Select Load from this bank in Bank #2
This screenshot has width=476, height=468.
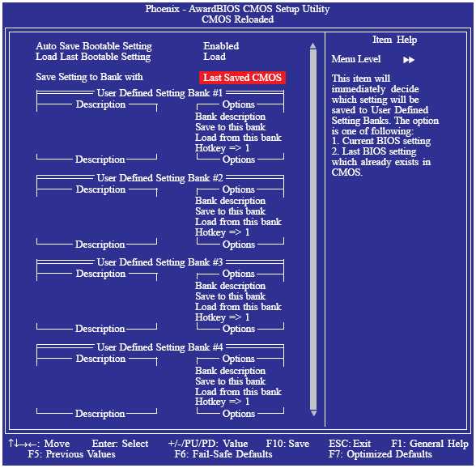click(238, 222)
